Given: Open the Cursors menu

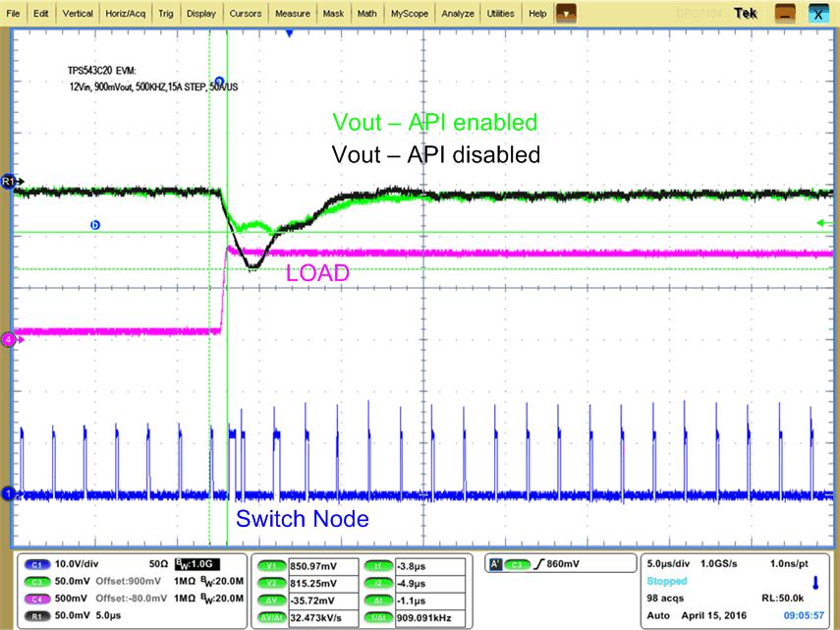Looking at the screenshot, I should pos(245,13).
